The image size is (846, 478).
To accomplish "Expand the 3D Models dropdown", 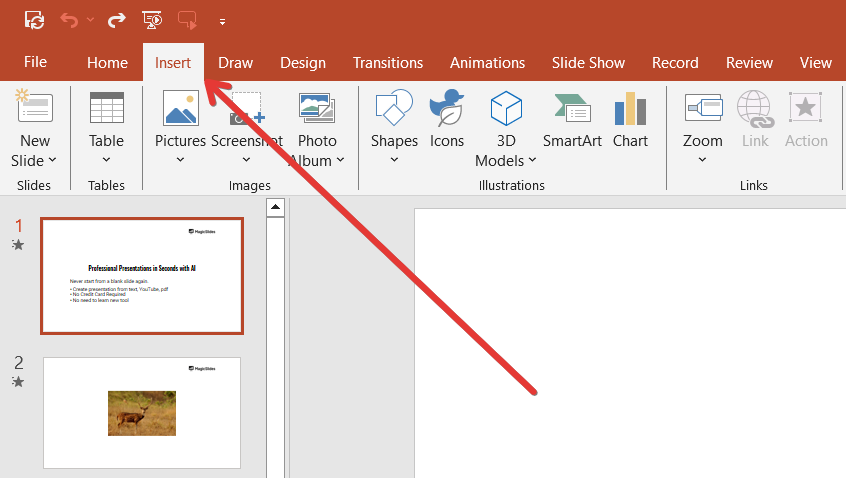I will (x=532, y=161).
